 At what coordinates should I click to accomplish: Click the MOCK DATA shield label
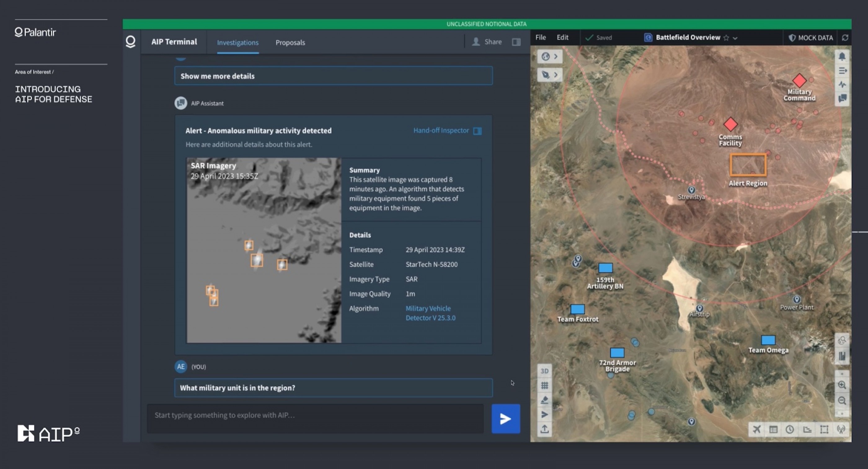click(x=811, y=38)
